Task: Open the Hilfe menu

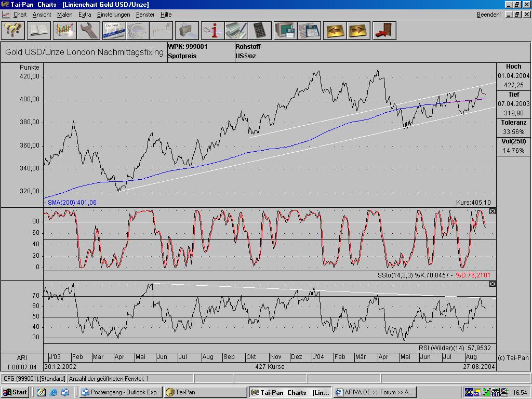Action: coord(166,15)
